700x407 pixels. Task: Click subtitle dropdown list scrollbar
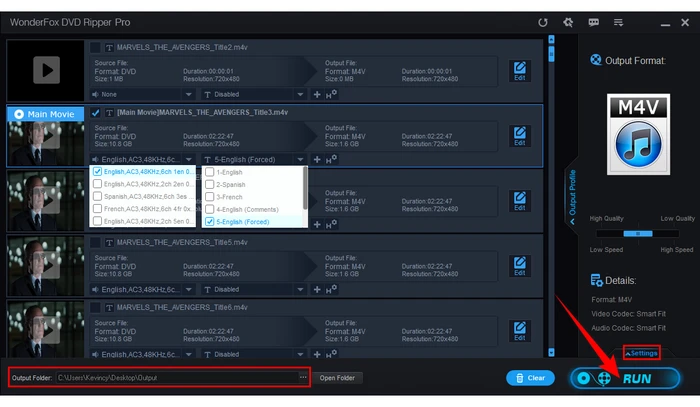click(x=305, y=188)
